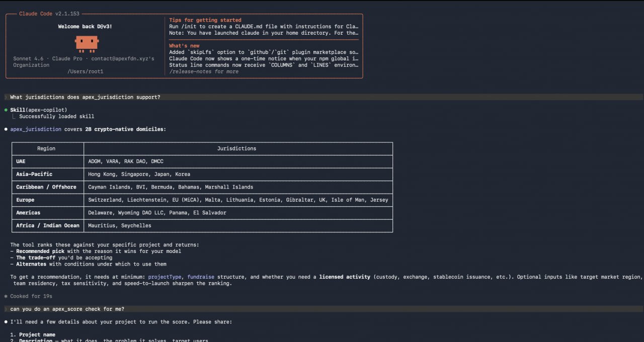644x342 pixels.
Task: Click the 'Welcome back D@v3!' greeting
Action: (85, 27)
